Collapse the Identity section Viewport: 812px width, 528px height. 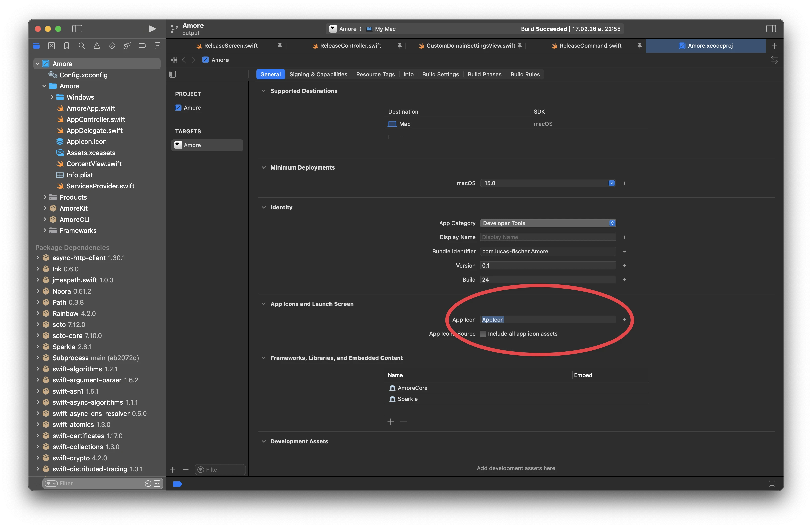[264, 207]
